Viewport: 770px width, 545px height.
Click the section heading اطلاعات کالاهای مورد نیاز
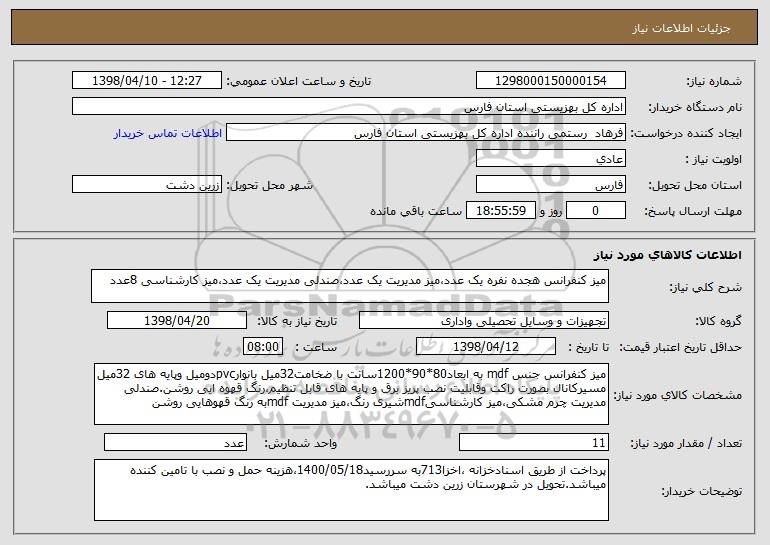(667, 255)
